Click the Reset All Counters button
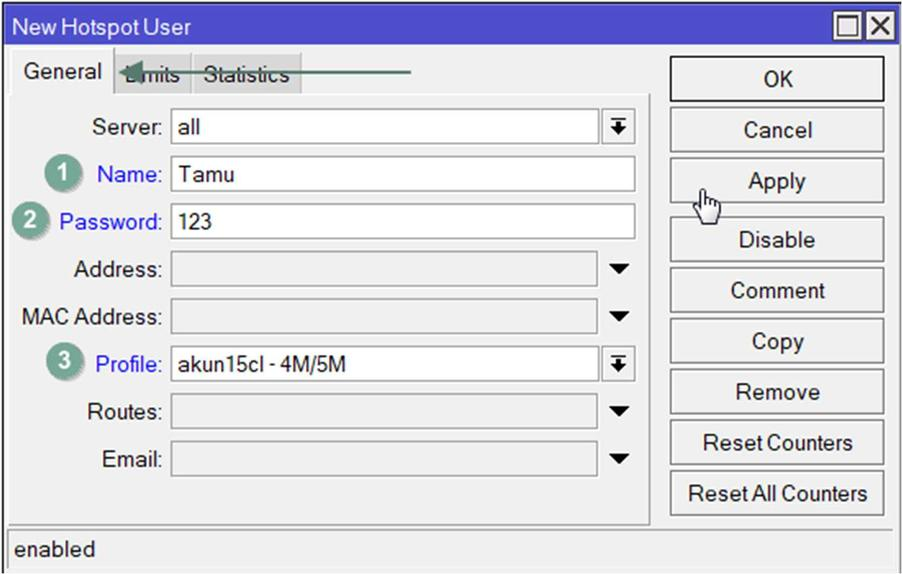Screen dimensions: 902x574 click(x=776, y=494)
